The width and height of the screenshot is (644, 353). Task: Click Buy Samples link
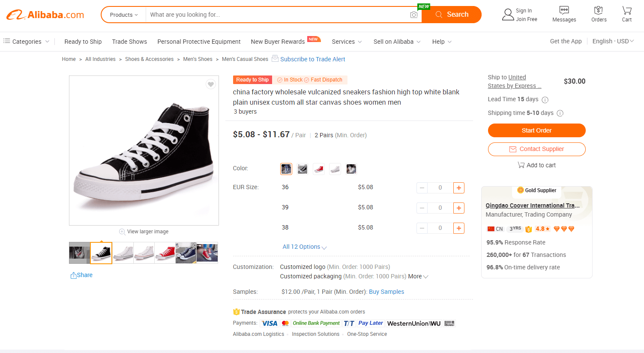coord(386,292)
